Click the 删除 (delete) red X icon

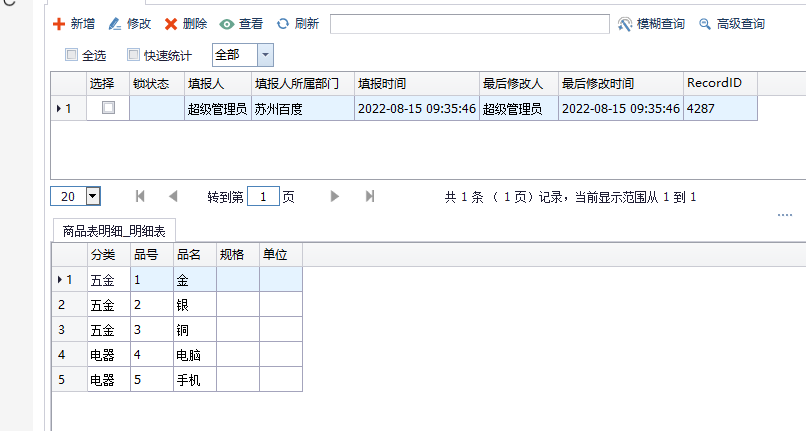[171, 24]
